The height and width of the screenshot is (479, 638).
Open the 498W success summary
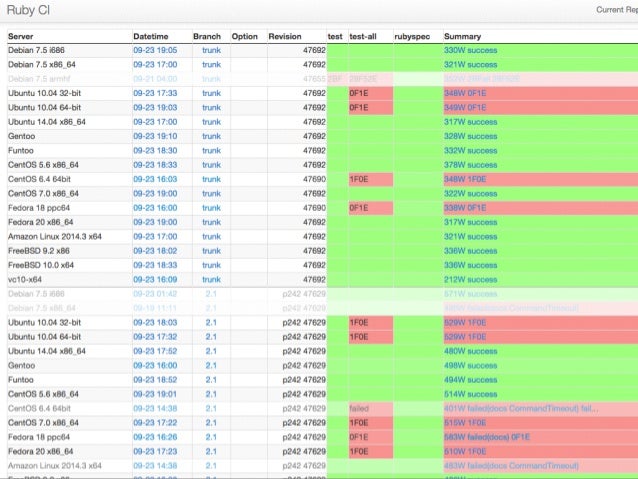pos(471,365)
